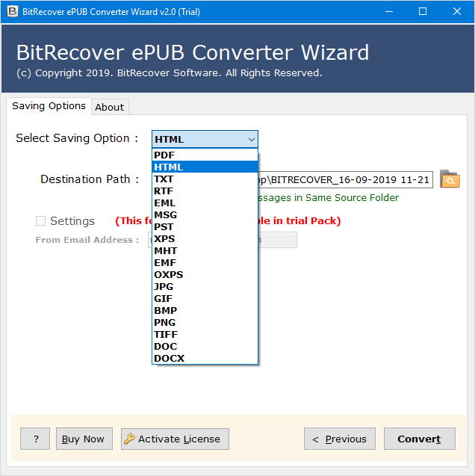Go back with the Previous button
475x476 pixels.
point(340,439)
